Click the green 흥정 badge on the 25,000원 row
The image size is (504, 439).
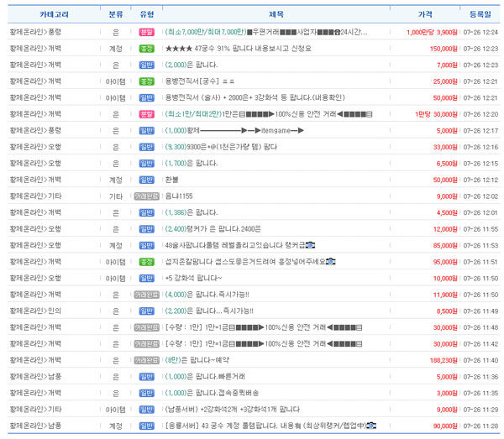point(146,81)
